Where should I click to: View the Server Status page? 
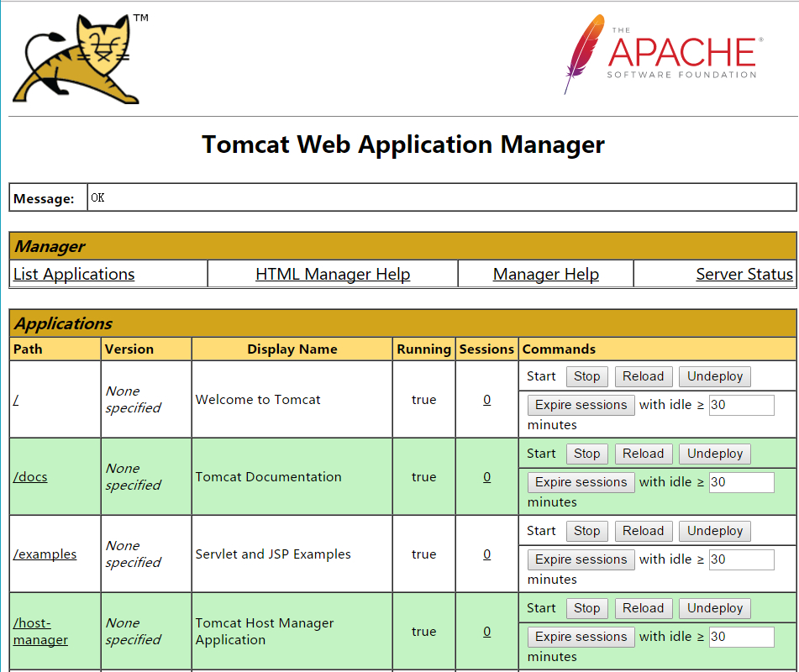point(744,274)
